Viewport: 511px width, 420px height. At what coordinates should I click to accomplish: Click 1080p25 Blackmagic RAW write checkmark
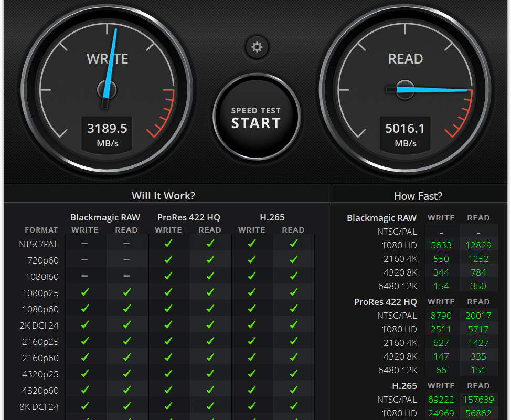click(85, 292)
